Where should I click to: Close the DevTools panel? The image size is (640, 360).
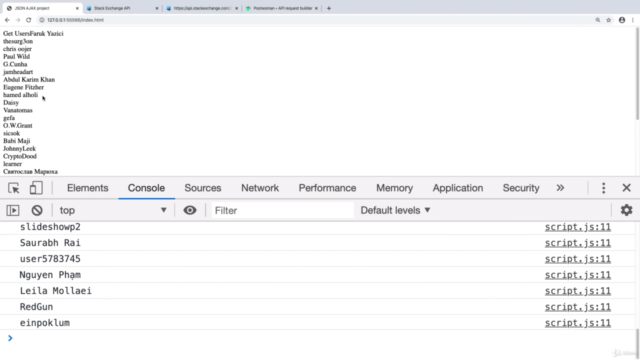click(626, 188)
